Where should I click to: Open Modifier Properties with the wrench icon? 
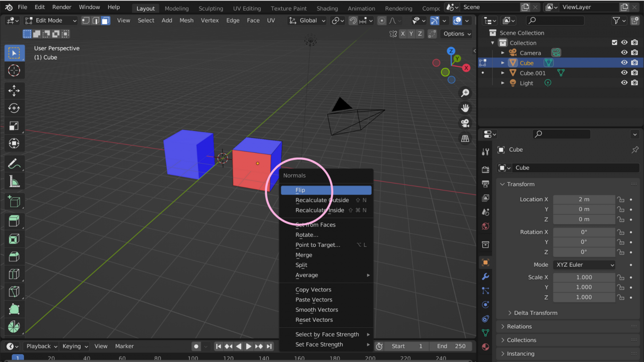[x=485, y=276]
